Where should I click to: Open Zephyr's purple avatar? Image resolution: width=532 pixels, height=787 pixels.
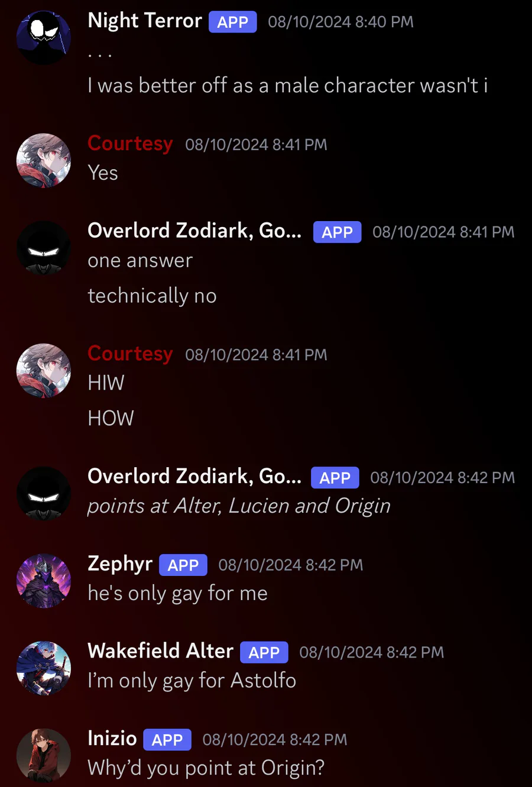tap(44, 581)
